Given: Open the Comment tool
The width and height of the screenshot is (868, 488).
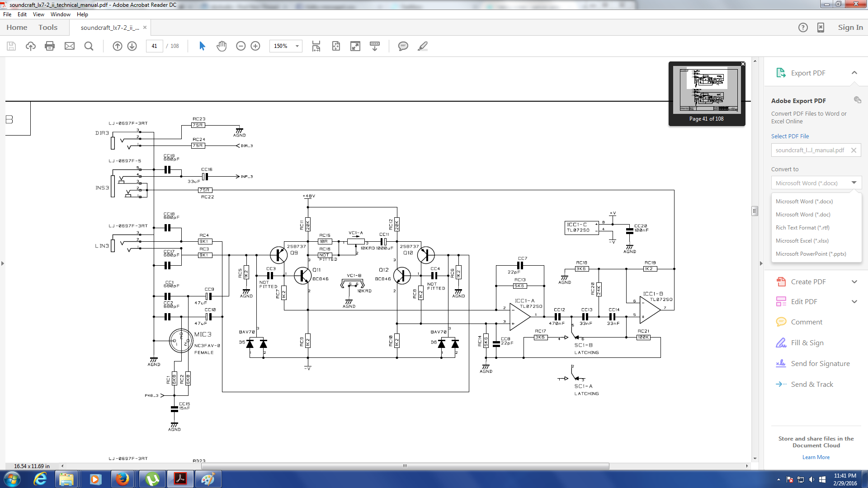Looking at the screenshot, I should (807, 322).
